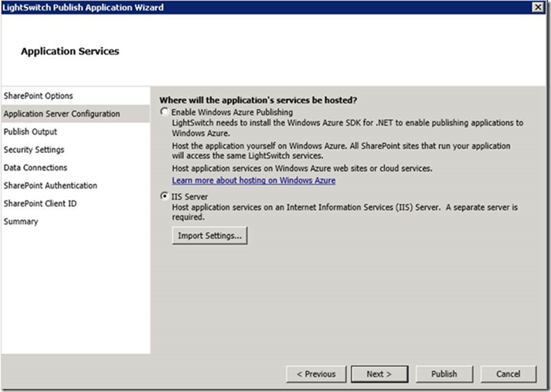551x392 pixels.
Task: Click the Import Settings... button
Action: point(209,236)
